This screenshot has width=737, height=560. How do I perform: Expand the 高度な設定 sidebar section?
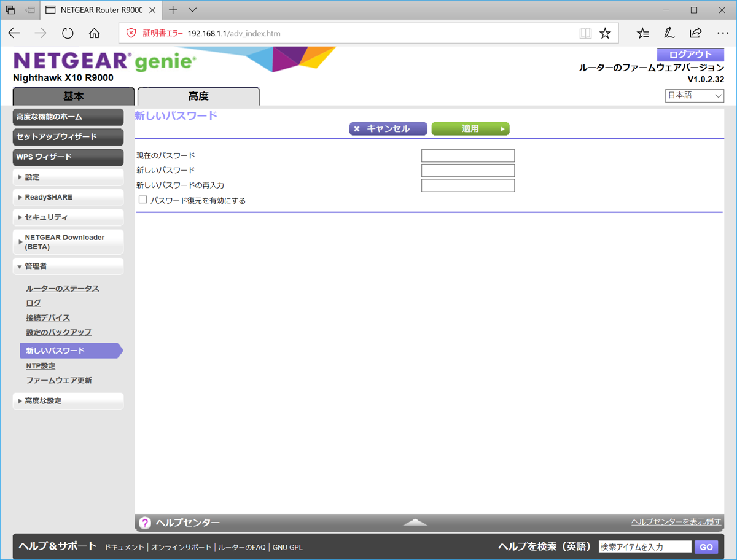[68, 401]
